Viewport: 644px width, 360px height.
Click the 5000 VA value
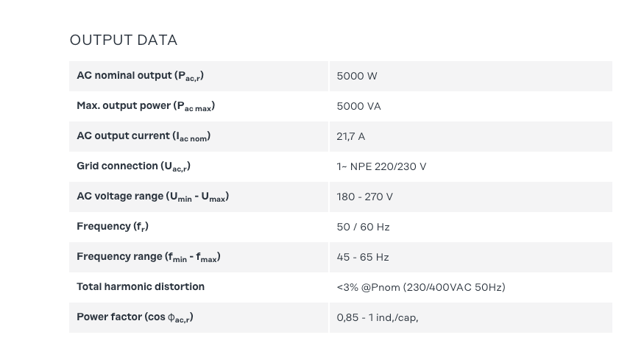(x=358, y=106)
